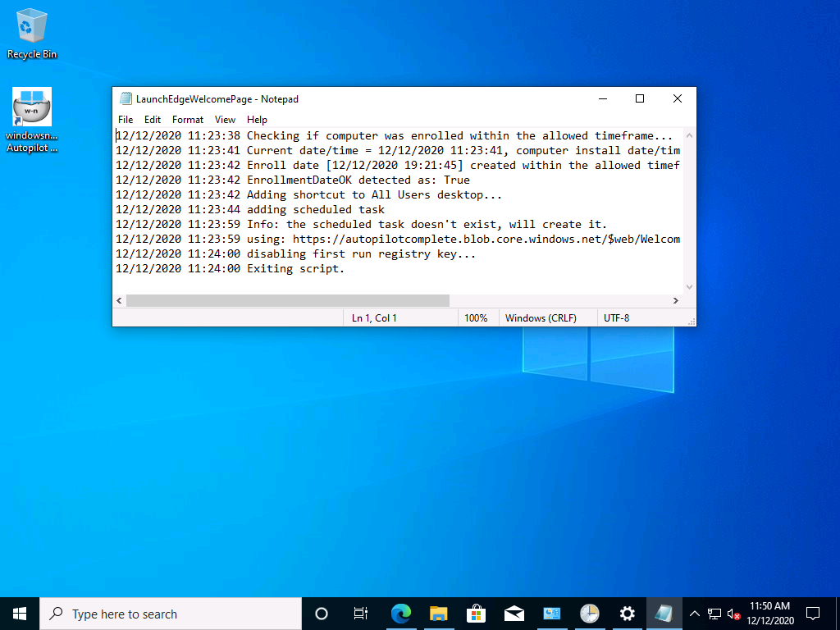Minimize the Notepad window
The image size is (840, 630).
click(603, 98)
